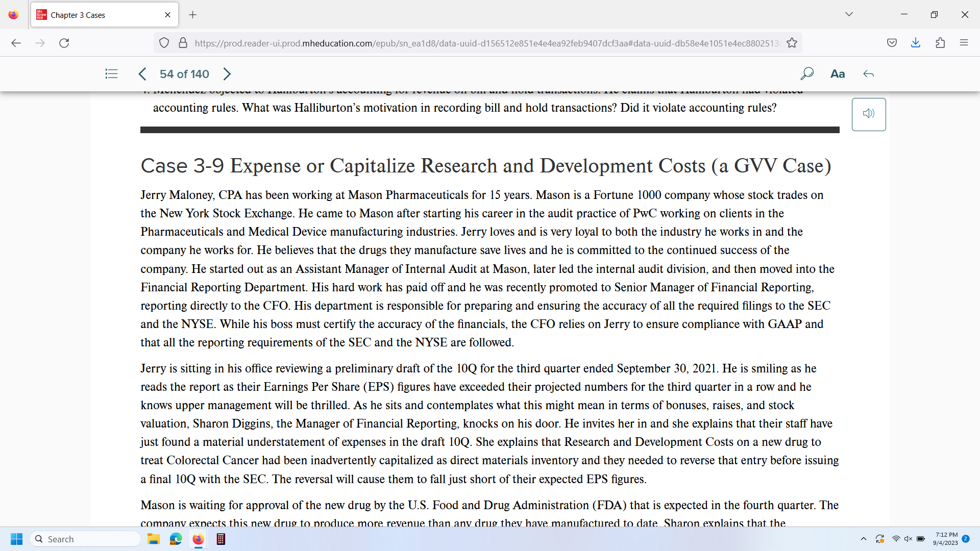Open Windows Start menu
Viewport: 980px width, 551px height.
coord(16,539)
